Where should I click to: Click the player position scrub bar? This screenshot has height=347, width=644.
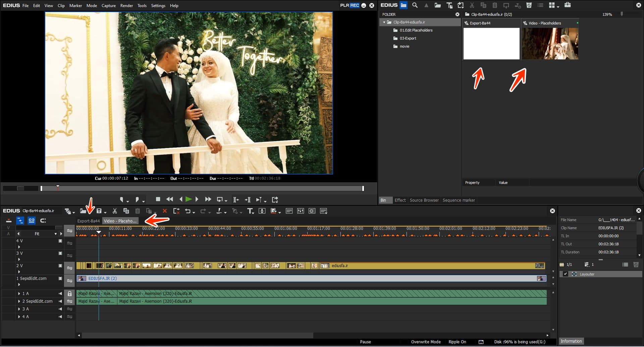202,189
